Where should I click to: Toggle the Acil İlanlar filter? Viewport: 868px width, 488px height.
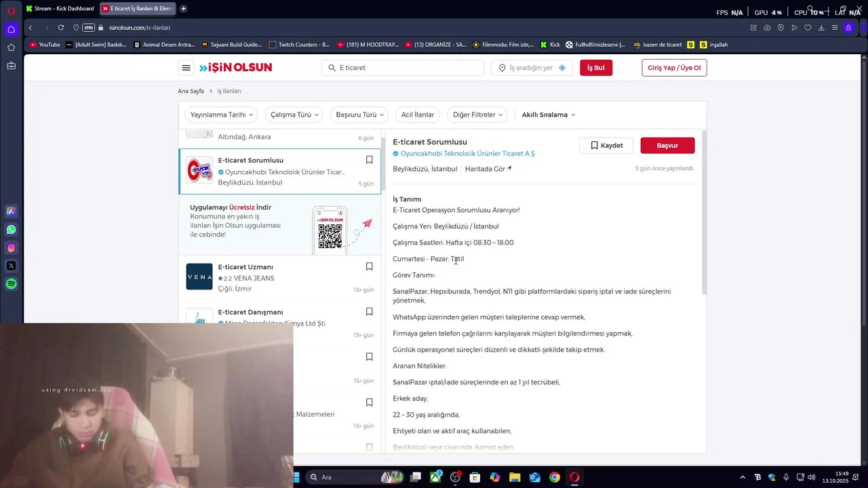(418, 115)
